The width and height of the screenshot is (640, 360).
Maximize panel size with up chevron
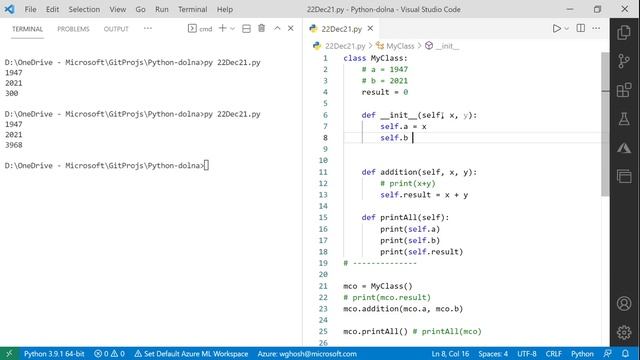tap(277, 28)
